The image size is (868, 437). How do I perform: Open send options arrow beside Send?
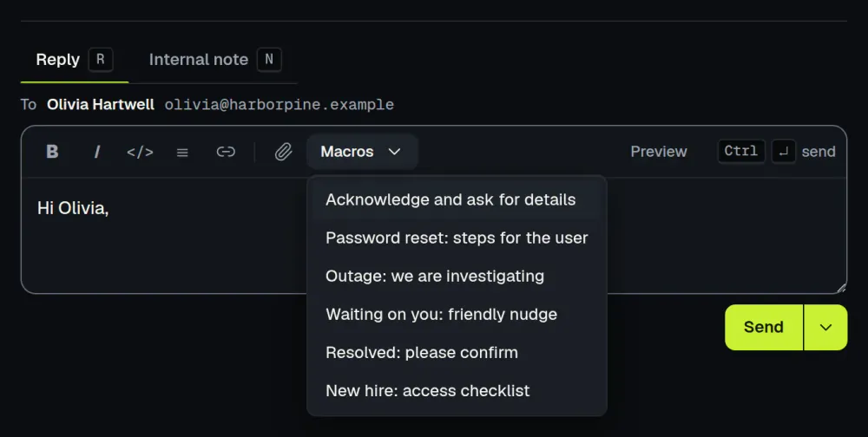825,327
